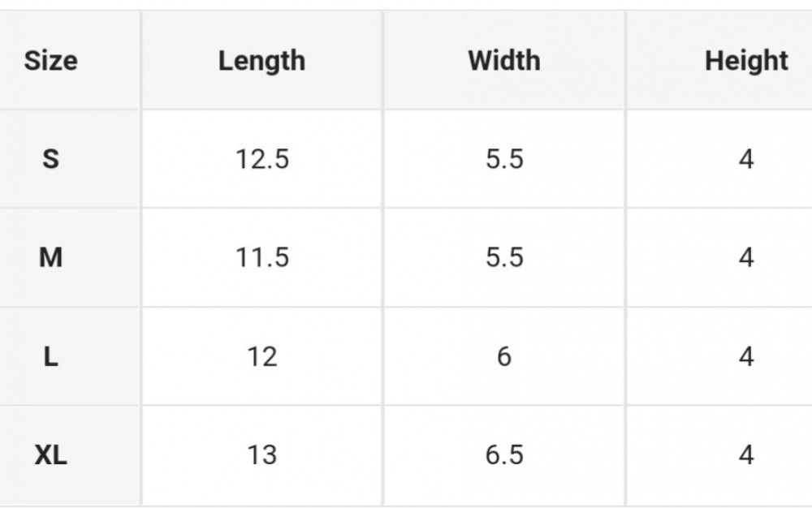
Task: Click the height value 4 in M row
Action: tap(746, 257)
